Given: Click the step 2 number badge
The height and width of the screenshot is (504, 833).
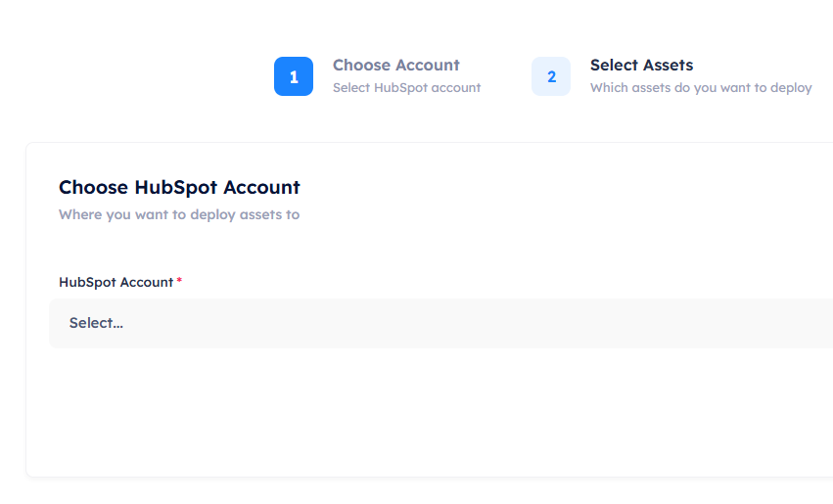Looking at the screenshot, I should [x=551, y=76].
